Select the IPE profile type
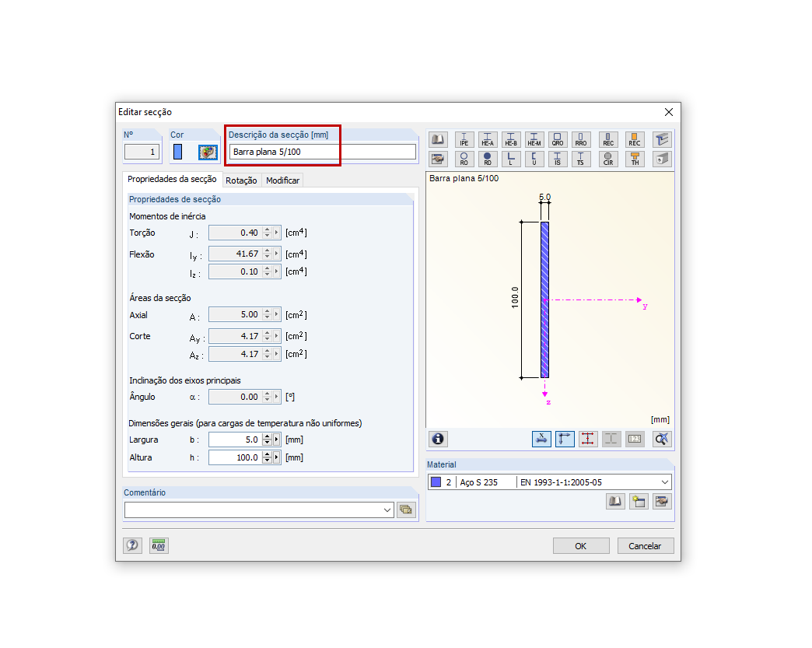812x648 pixels. pyautogui.click(x=464, y=139)
